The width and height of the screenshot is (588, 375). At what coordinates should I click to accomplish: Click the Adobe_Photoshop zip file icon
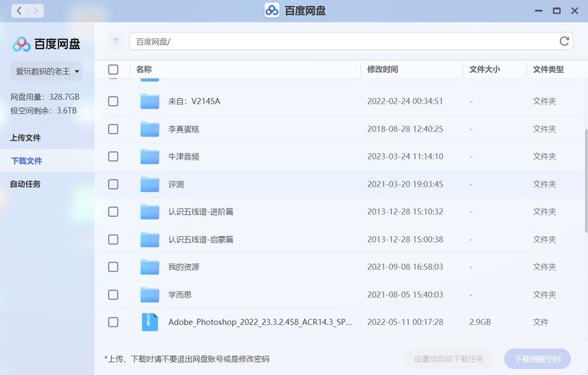click(x=150, y=322)
